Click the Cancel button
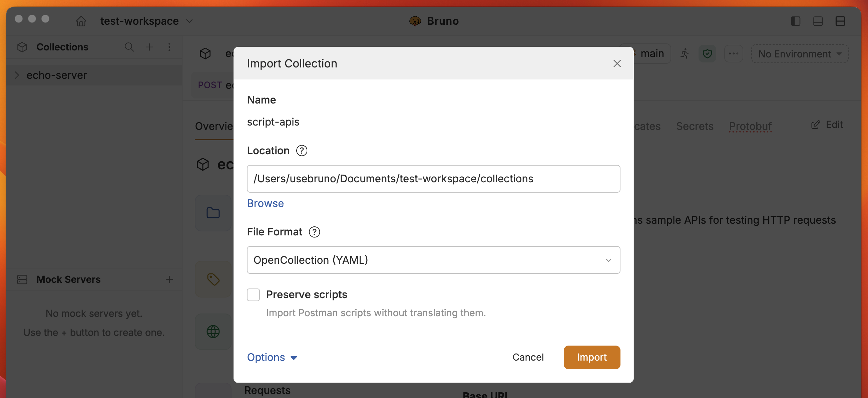This screenshot has width=868, height=398. click(528, 357)
